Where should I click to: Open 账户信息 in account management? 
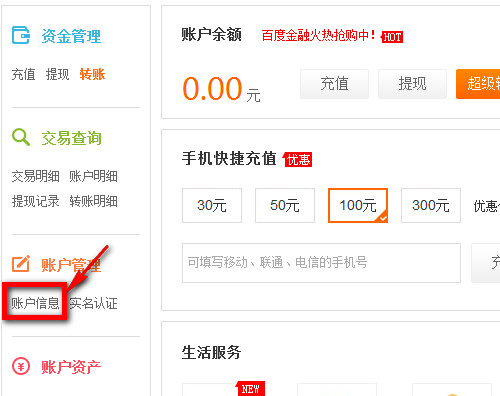pos(35,303)
